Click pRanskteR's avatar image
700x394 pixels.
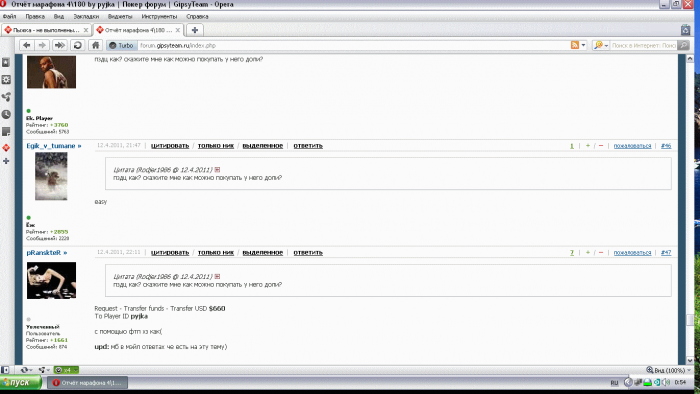51,280
